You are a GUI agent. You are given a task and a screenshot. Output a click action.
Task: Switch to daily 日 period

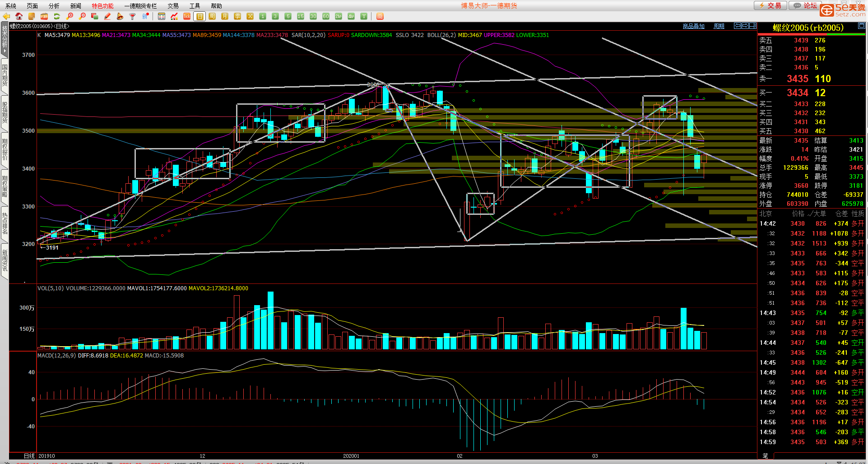(200, 16)
